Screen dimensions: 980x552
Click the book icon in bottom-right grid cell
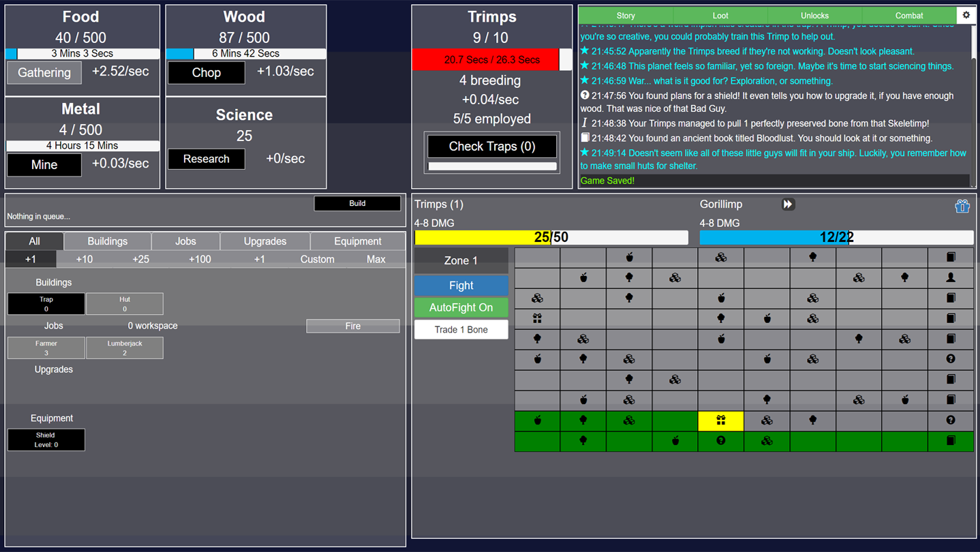coord(951,441)
